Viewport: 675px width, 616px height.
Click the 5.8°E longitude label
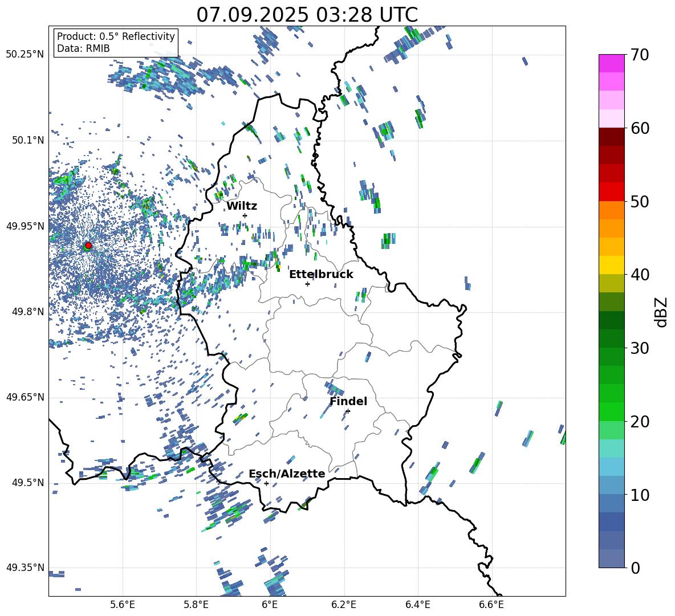(196, 605)
